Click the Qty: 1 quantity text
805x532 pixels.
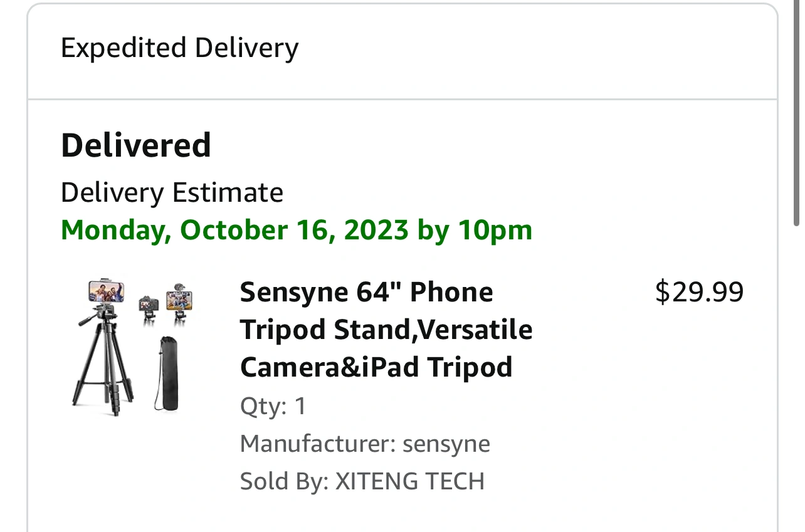[x=273, y=406]
